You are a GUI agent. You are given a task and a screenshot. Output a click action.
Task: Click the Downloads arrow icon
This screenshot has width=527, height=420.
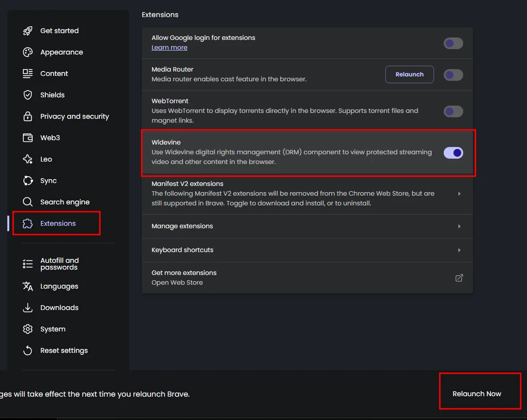[x=28, y=308]
